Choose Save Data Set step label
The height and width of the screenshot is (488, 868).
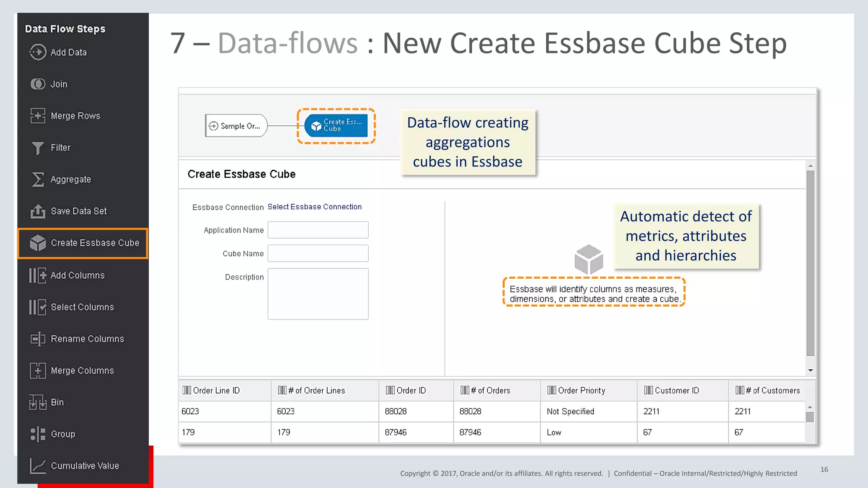pyautogui.click(x=79, y=211)
